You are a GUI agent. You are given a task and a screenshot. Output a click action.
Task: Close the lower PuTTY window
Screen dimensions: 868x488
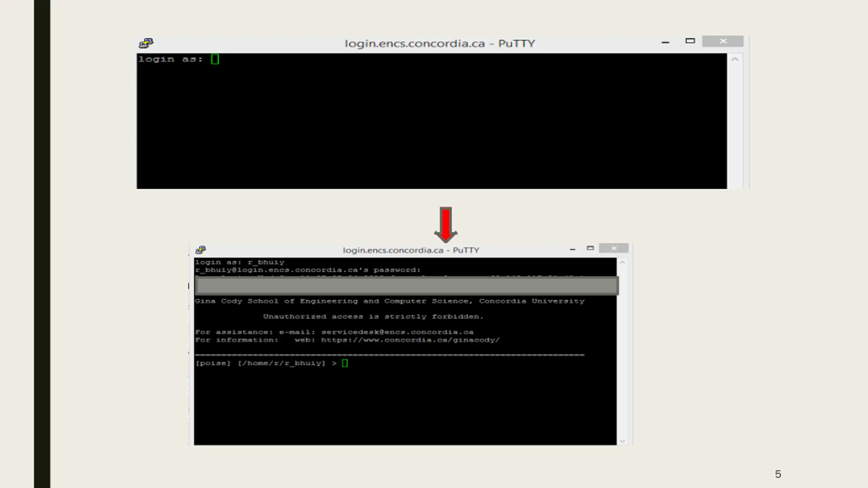[614, 248]
